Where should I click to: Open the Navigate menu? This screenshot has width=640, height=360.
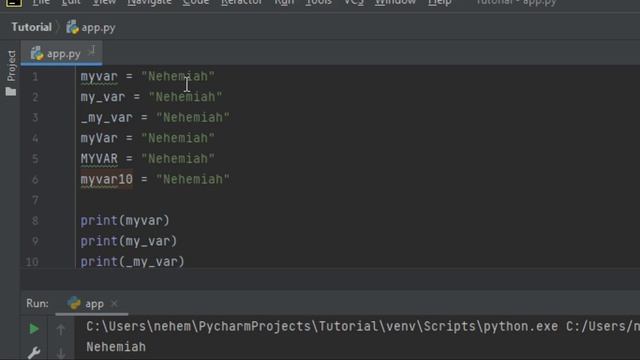pos(149,2)
